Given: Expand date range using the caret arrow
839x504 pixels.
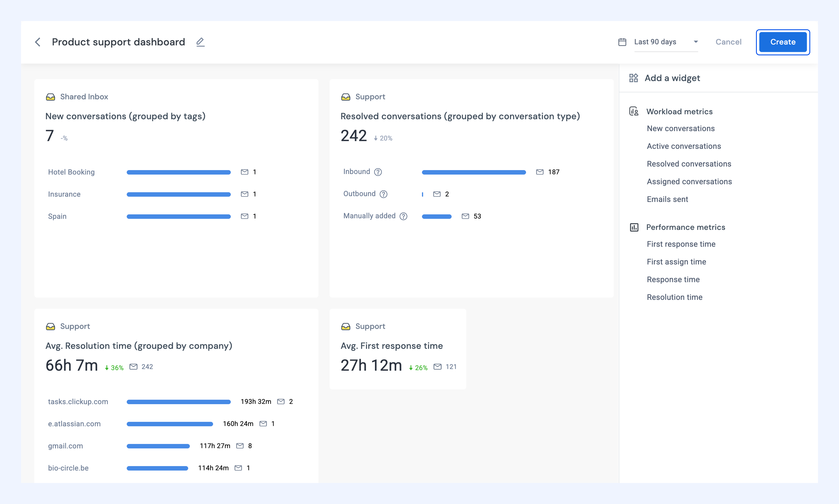Looking at the screenshot, I should (x=696, y=42).
